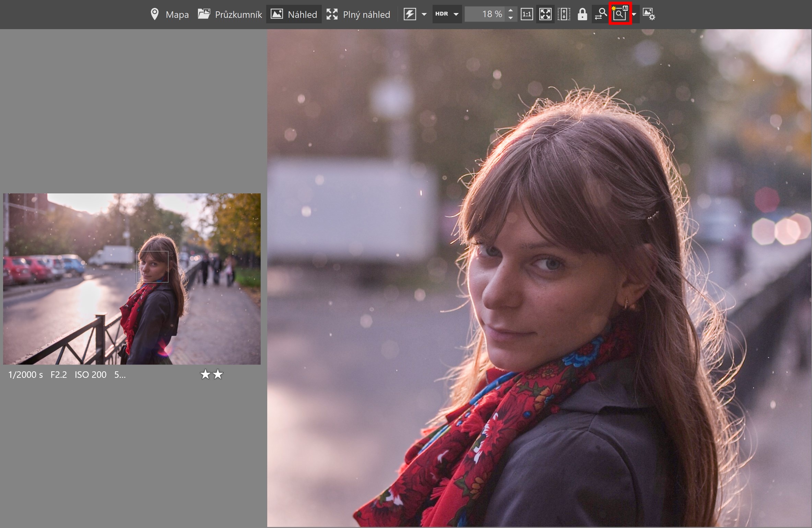The height and width of the screenshot is (528, 812).
Task: Click the second rating star under thumbnail
Action: coord(218,374)
